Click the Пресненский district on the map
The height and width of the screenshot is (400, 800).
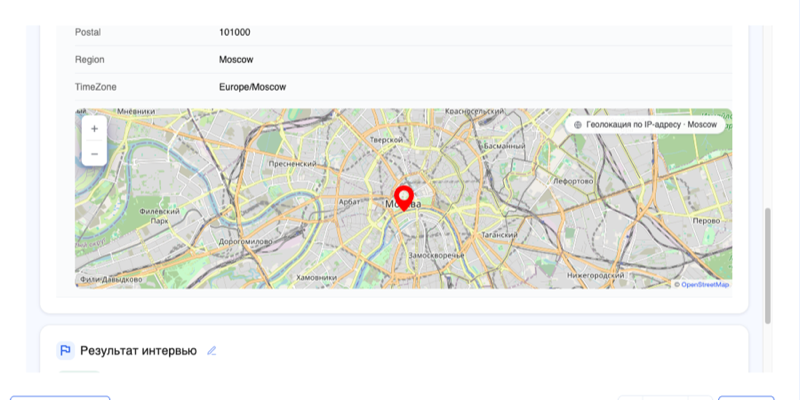tap(292, 164)
